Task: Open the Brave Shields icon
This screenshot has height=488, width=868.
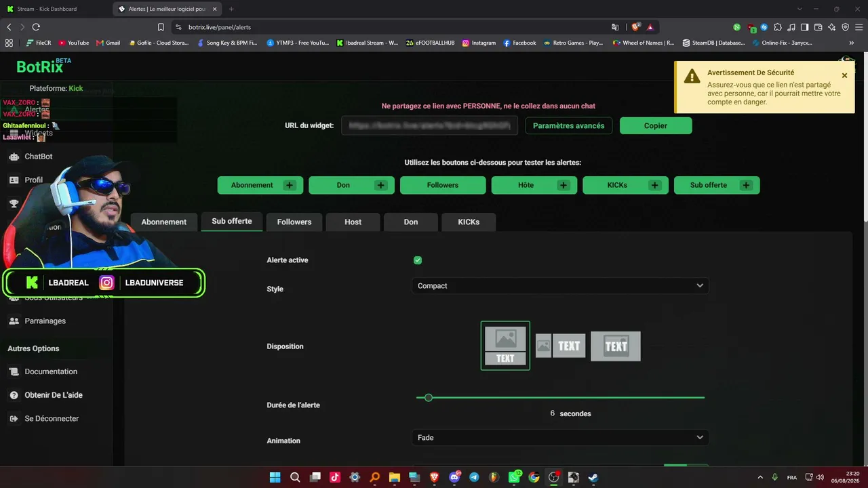Action: [x=636, y=27]
